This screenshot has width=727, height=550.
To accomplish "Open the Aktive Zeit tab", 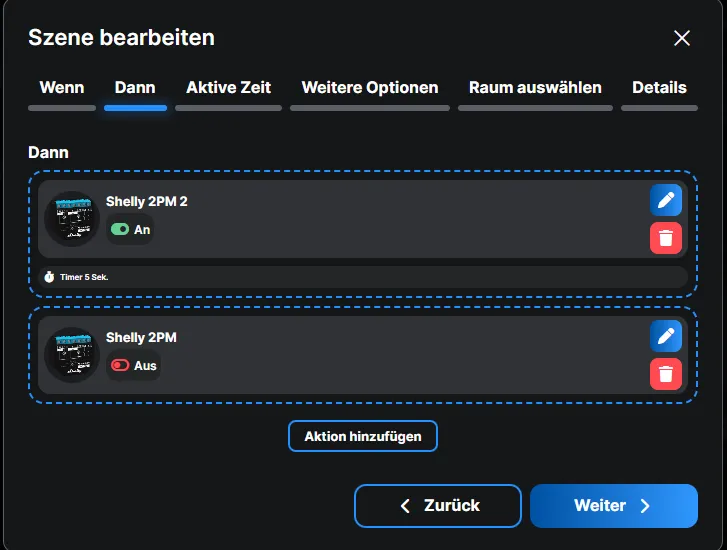I will point(228,88).
